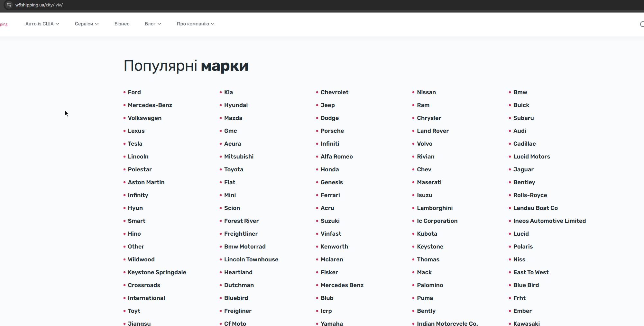Viewport: 644px width, 326px height.
Task: Click the Jeep brand link
Action: click(328, 105)
